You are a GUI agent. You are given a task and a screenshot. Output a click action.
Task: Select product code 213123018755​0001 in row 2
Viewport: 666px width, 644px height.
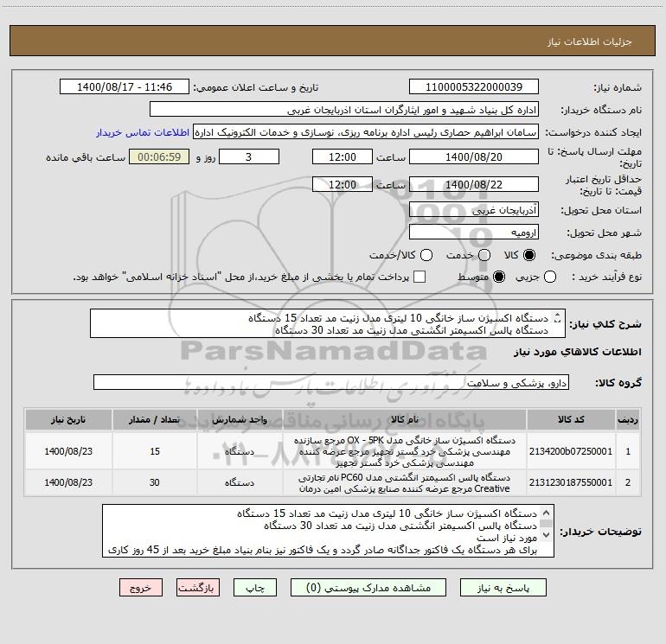point(571,482)
